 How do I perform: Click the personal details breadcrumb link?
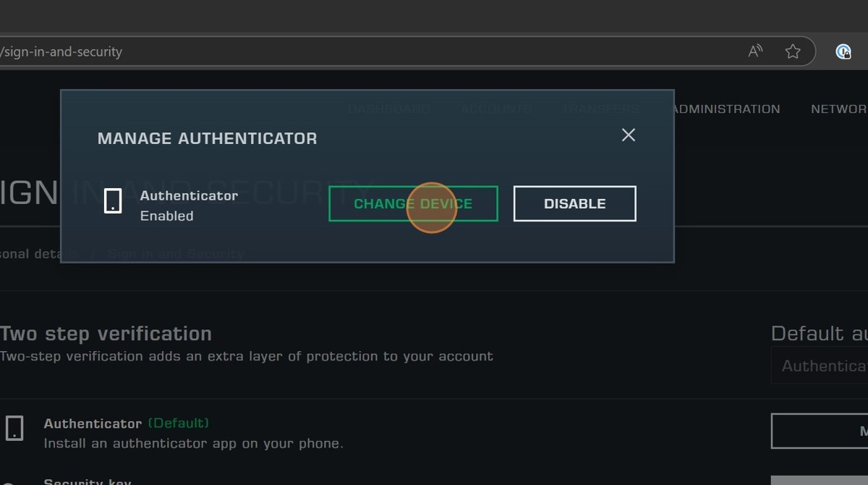pyautogui.click(x=38, y=254)
